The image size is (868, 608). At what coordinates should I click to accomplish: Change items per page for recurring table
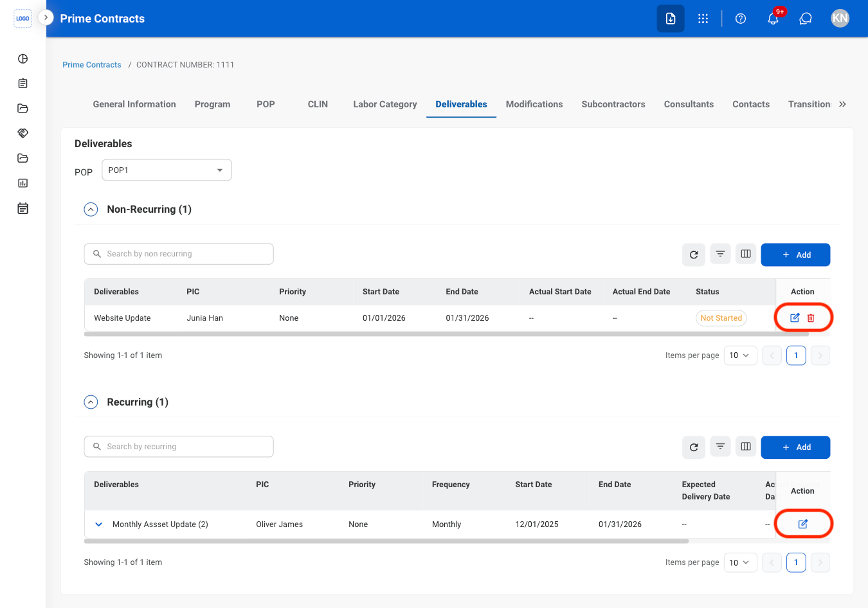740,562
